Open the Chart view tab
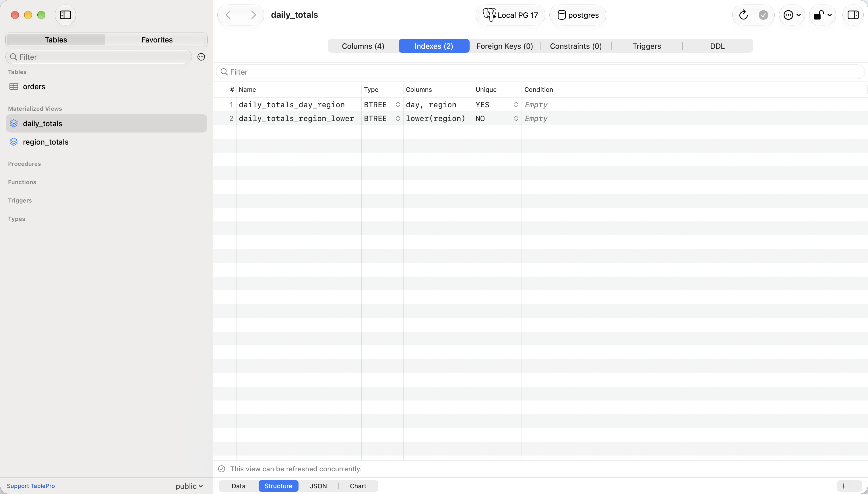The height and width of the screenshot is (494, 868). click(358, 486)
